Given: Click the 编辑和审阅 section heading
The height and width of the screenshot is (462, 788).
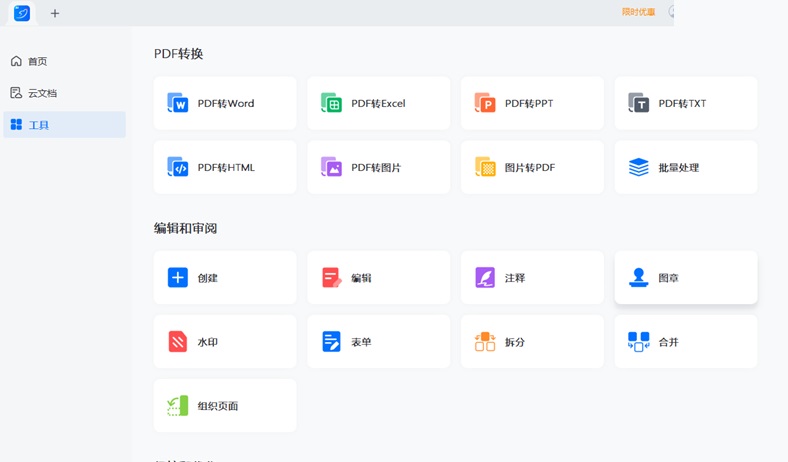Looking at the screenshot, I should pyautogui.click(x=185, y=228).
